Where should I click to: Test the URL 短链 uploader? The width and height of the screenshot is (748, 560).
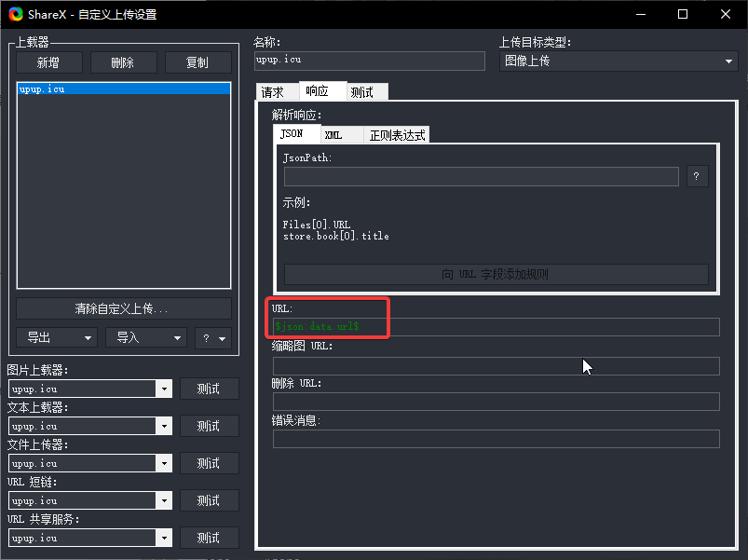209,500
